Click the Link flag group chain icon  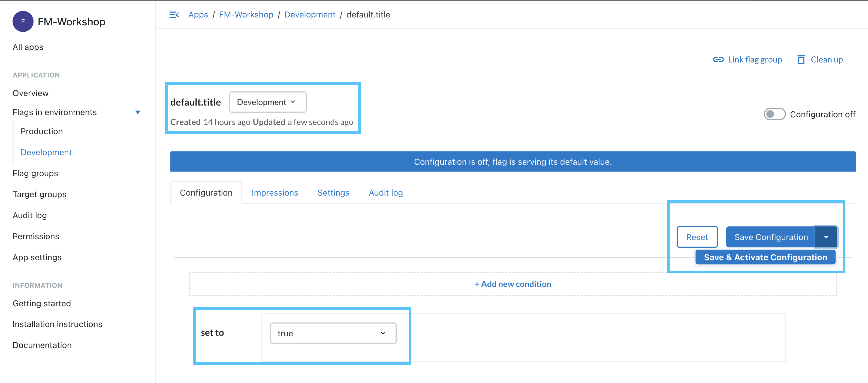pyautogui.click(x=718, y=60)
